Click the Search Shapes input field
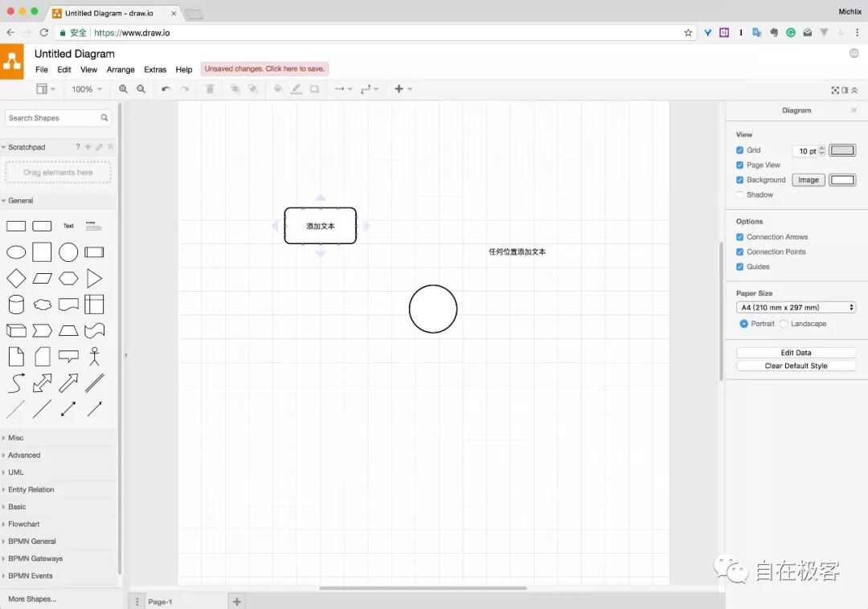This screenshot has height=609, width=868. (58, 118)
